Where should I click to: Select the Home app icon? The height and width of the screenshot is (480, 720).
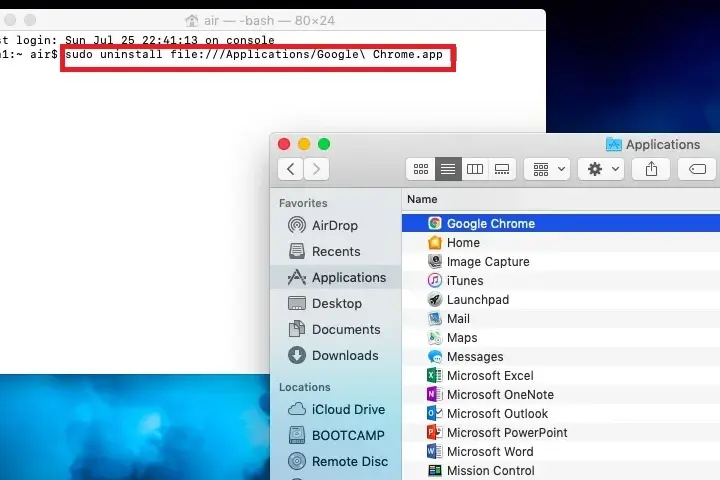(434, 243)
